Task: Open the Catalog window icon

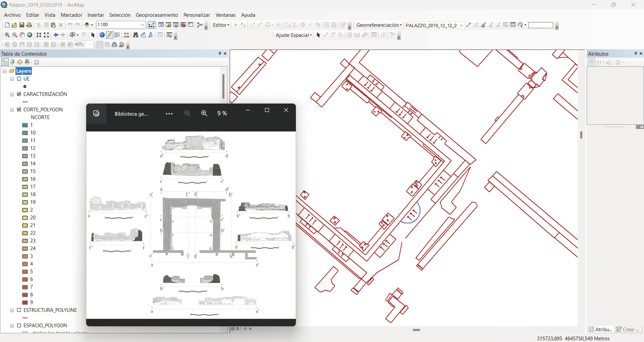Action: pyautogui.click(x=168, y=25)
